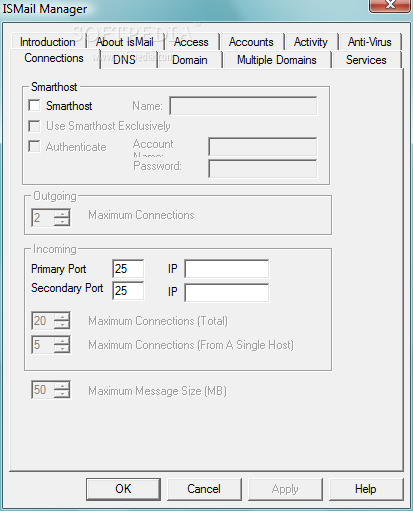Increase Maximum Connections (Total) spinner
The image size is (413, 511).
pyautogui.click(x=62, y=316)
